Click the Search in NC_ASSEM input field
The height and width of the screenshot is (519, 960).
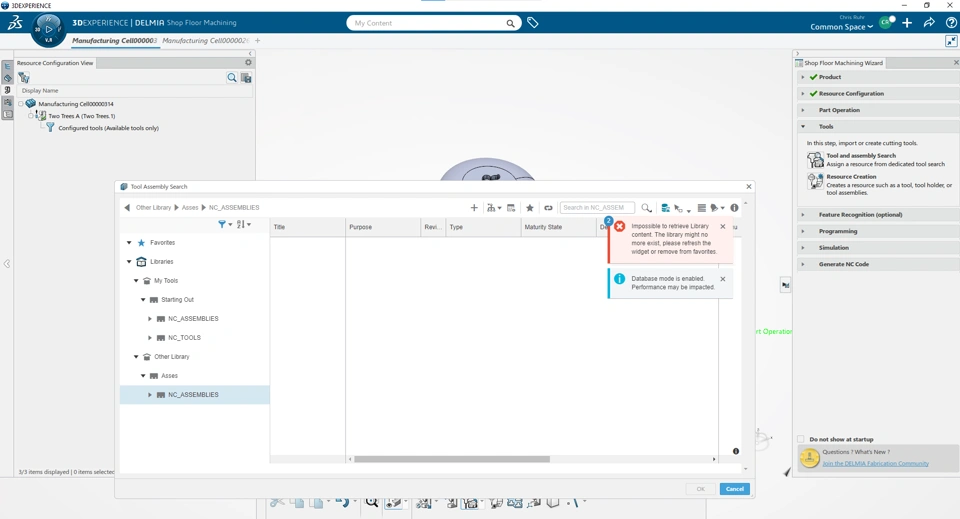(x=597, y=207)
